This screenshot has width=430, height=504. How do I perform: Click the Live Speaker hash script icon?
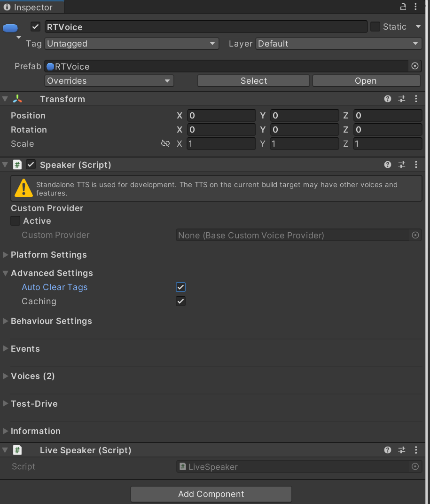(17, 450)
